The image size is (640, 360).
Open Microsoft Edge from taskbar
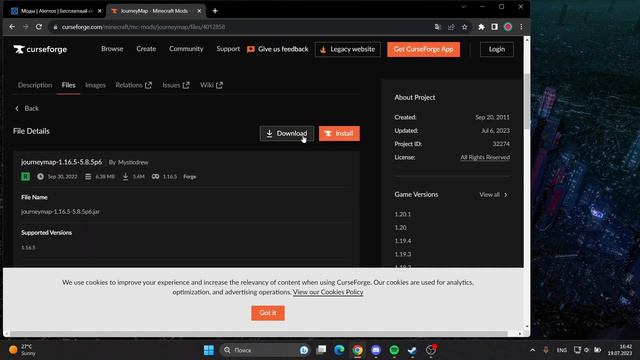tap(339, 350)
